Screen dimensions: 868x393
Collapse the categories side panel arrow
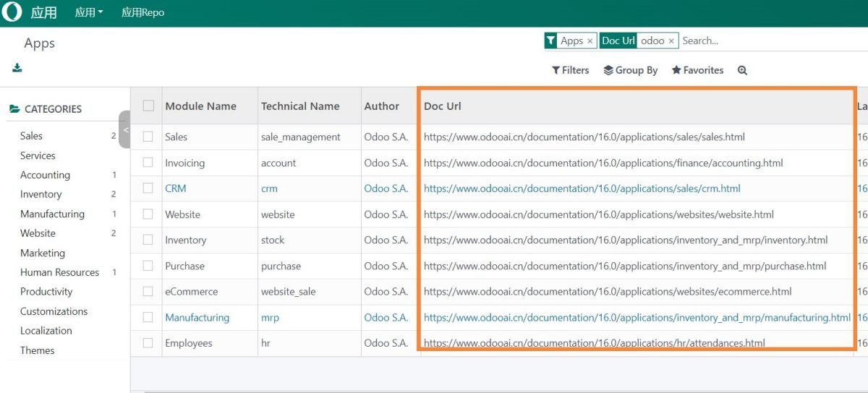tap(125, 130)
